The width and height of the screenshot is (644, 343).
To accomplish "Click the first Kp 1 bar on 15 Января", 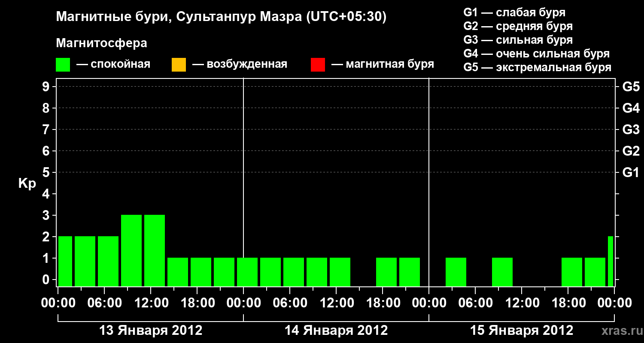I will click(456, 272).
